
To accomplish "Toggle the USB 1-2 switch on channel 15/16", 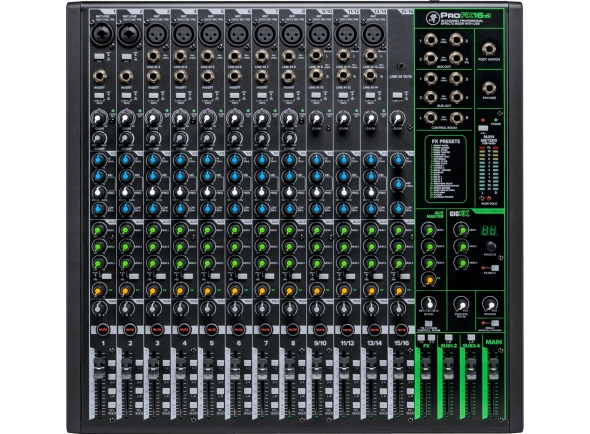I will point(397,96).
